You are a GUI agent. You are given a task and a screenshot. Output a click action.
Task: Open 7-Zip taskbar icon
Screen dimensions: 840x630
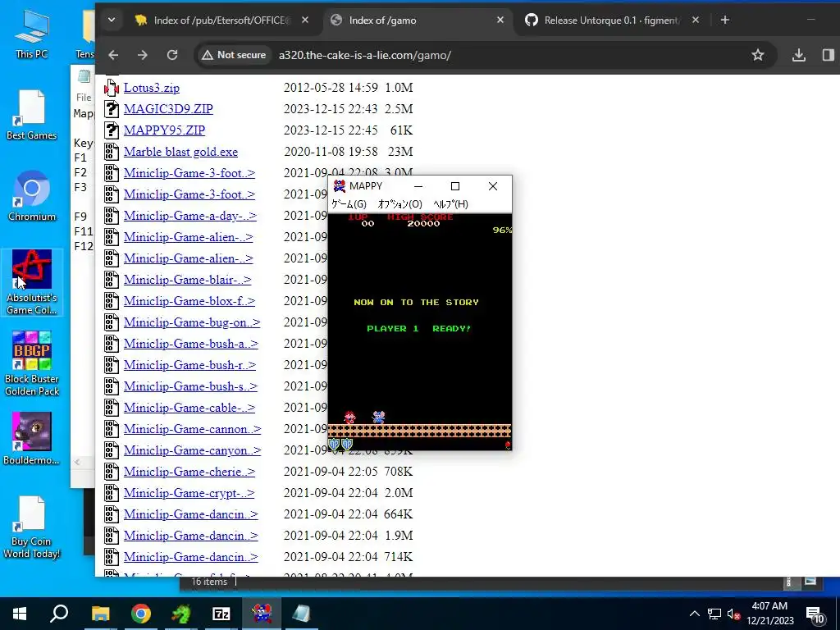pos(221,614)
